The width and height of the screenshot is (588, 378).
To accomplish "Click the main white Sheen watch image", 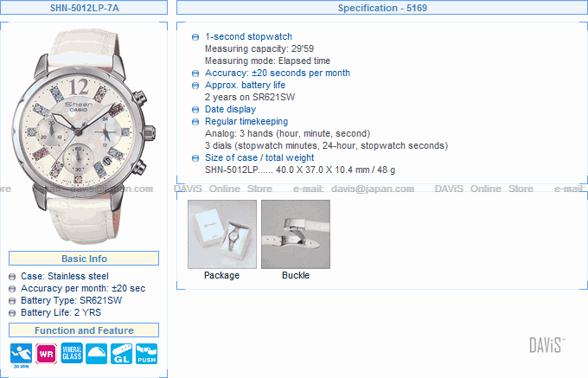I will point(84,138).
